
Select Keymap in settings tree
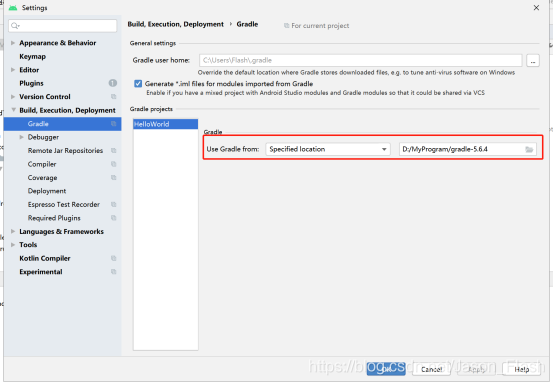point(33,56)
